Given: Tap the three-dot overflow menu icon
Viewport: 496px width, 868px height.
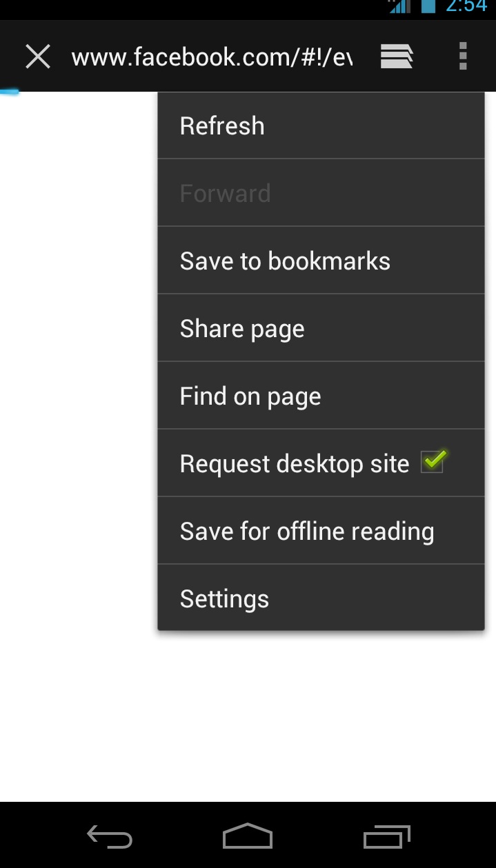Looking at the screenshot, I should tap(463, 56).
